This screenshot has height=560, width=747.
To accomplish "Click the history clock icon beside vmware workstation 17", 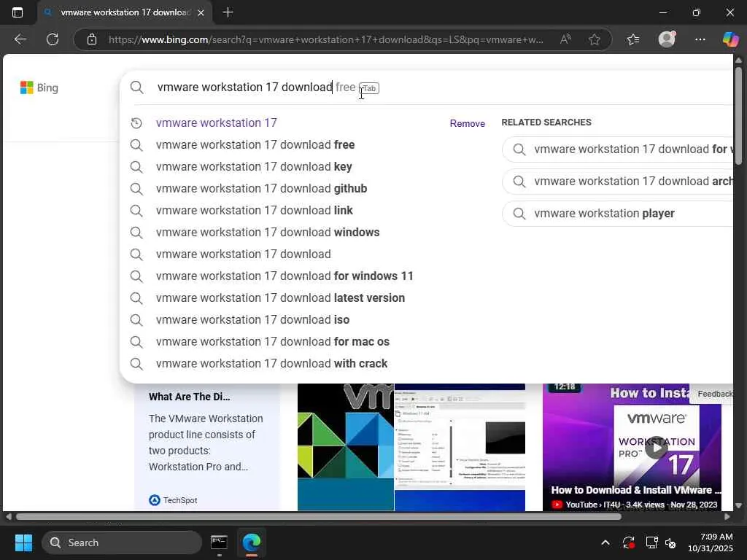I will pyautogui.click(x=136, y=123).
